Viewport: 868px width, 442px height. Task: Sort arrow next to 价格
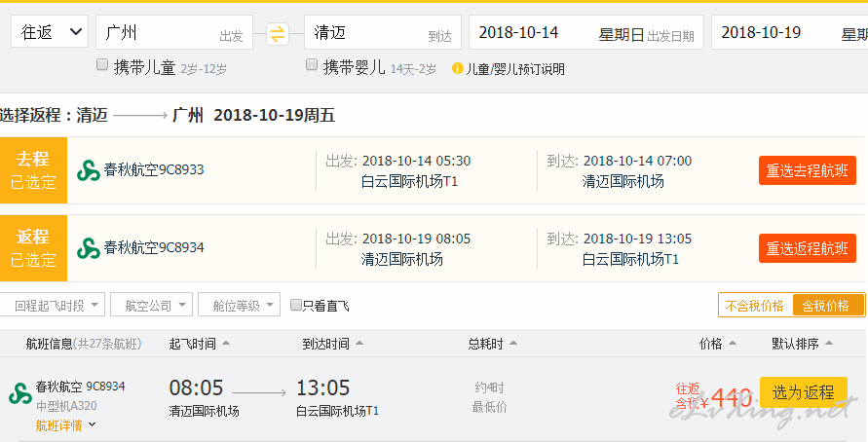(x=733, y=344)
